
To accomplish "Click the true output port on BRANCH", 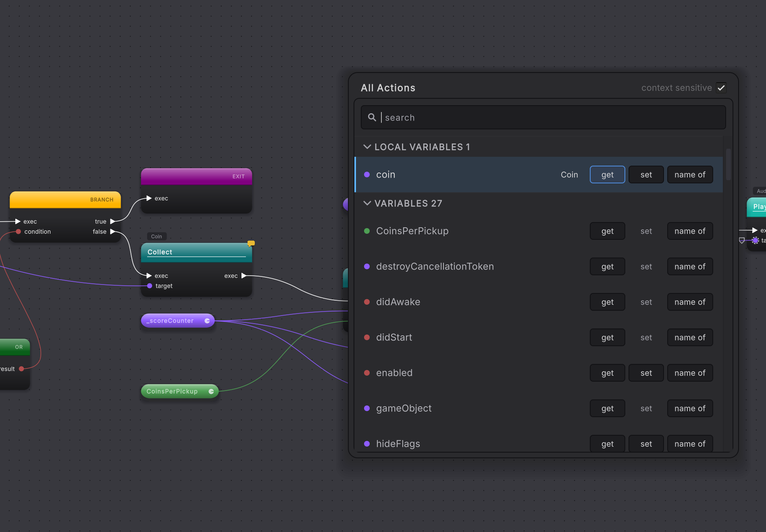I will click(113, 221).
